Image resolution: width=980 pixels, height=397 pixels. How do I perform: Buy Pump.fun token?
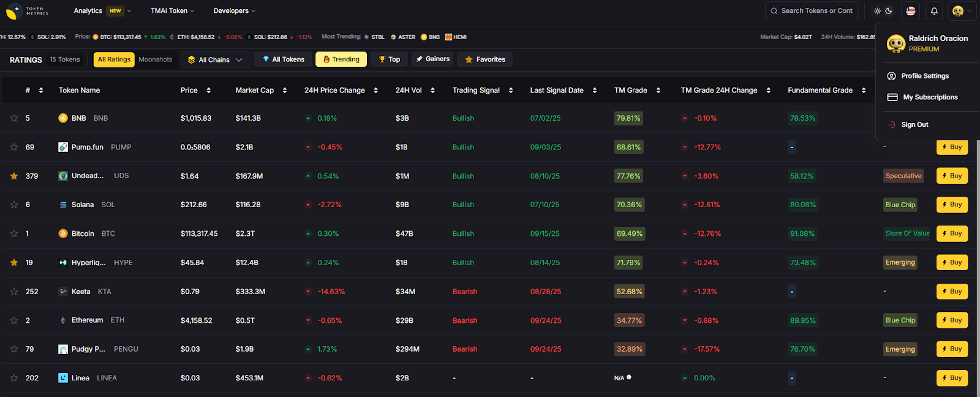tap(952, 148)
